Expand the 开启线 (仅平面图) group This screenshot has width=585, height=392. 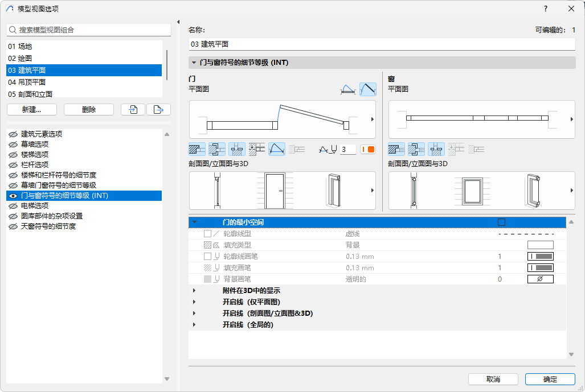194,302
